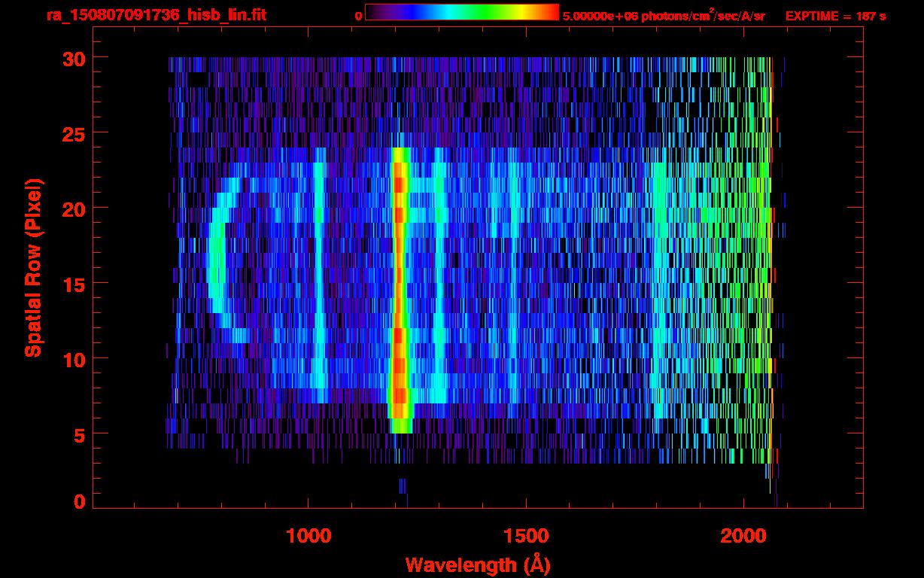Click the bright red emission line near 1216 Å
The height and width of the screenshot is (578, 924).
coord(400,290)
